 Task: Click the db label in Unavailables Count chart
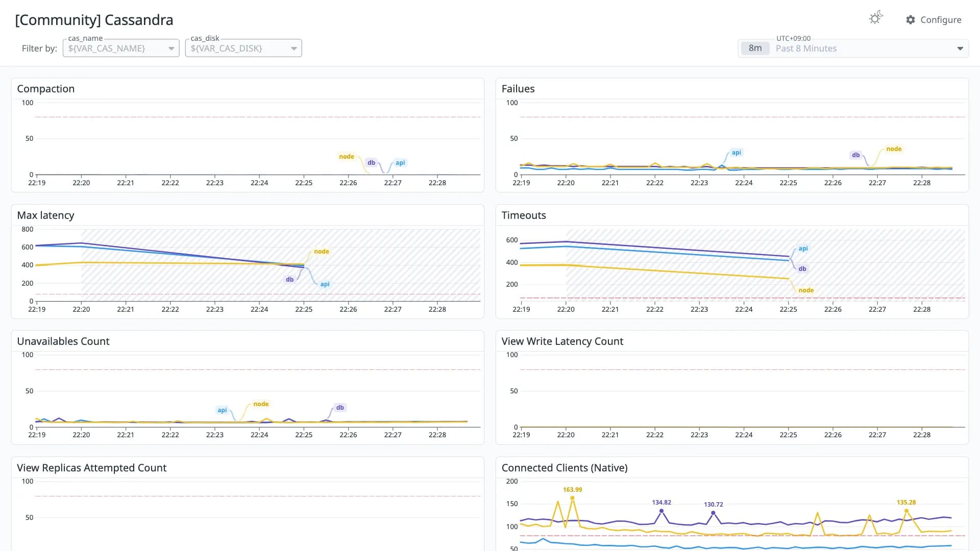[340, 408]
